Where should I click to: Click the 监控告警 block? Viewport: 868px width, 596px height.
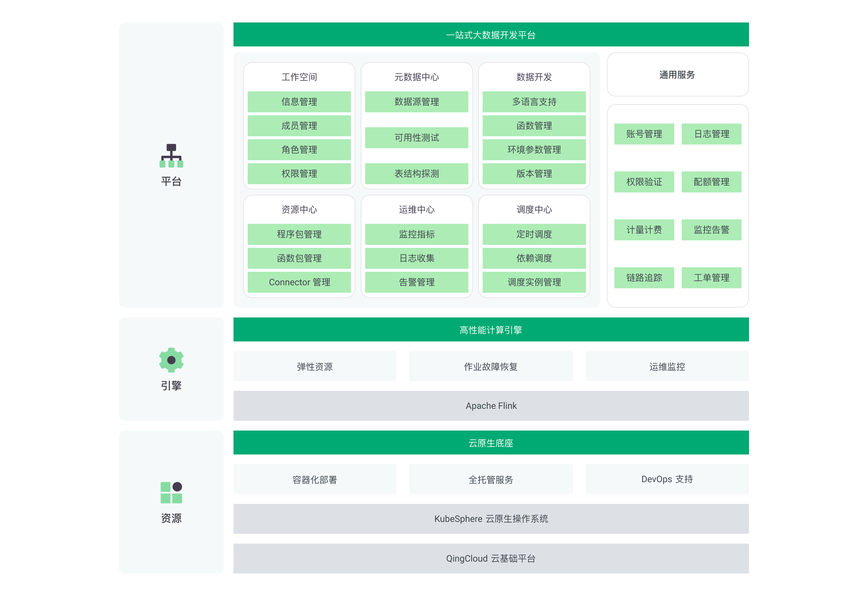click(712, 230)
